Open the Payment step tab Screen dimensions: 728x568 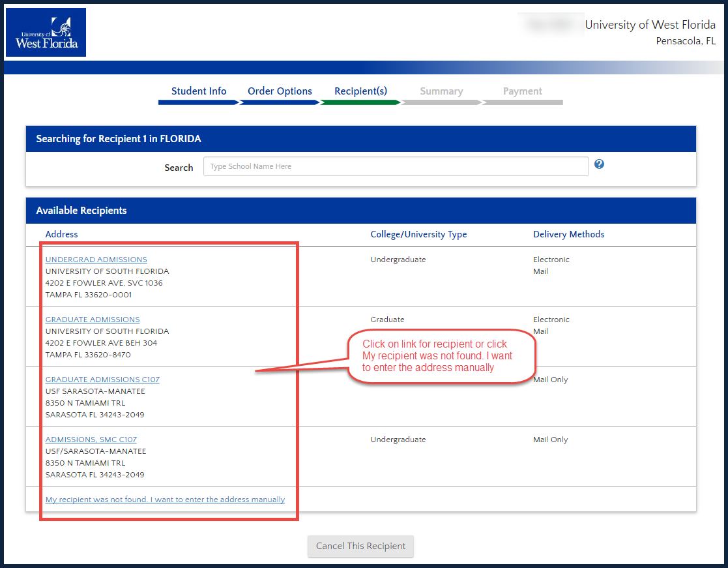pos(522,91)
